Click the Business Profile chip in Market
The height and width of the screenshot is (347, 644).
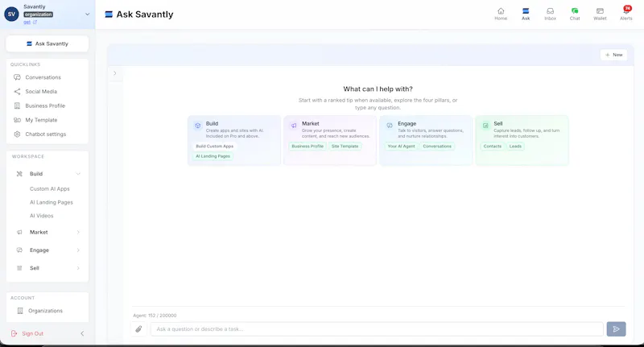(308, 147)
